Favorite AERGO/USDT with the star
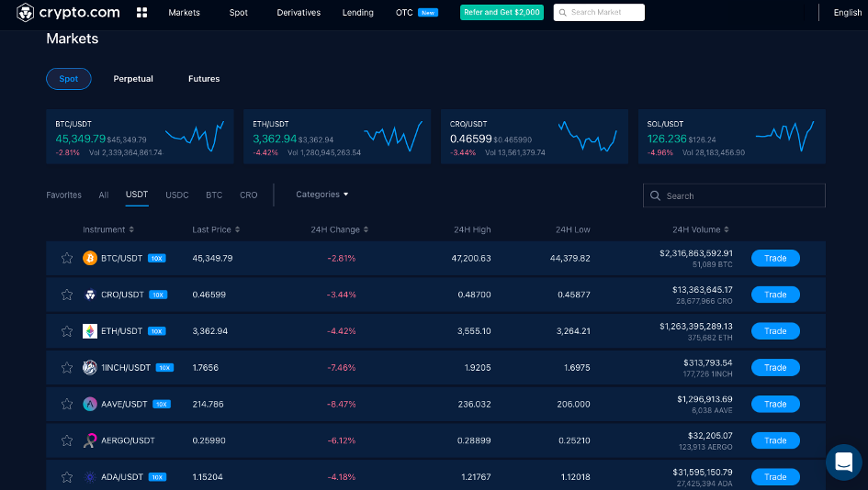The image size is (868, 490). 67,440
